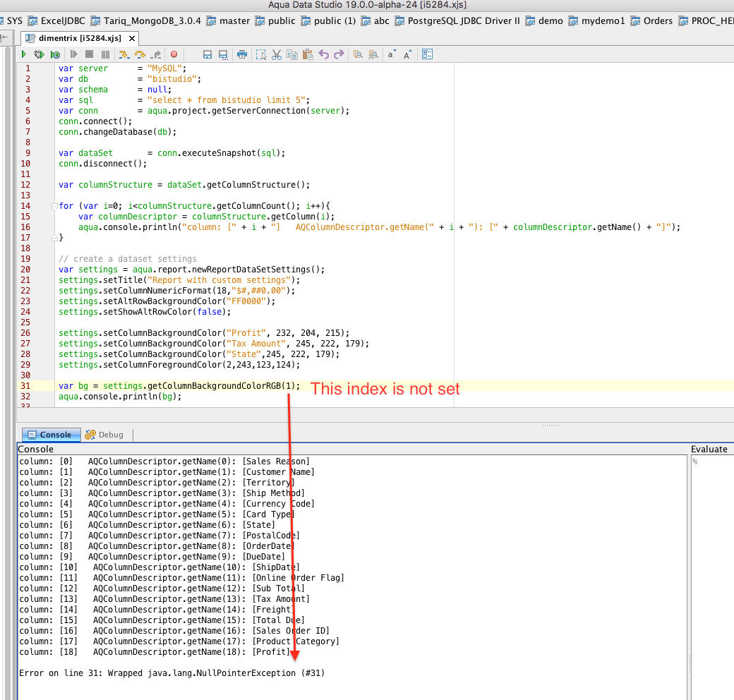Click the fold end marker on line 17

(x=54, y=238)
